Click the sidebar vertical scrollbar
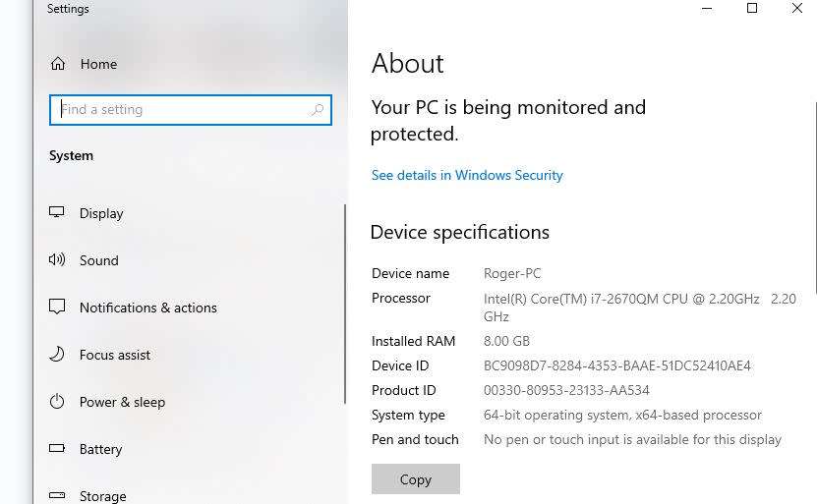817x504 pixels. [345, 303]
